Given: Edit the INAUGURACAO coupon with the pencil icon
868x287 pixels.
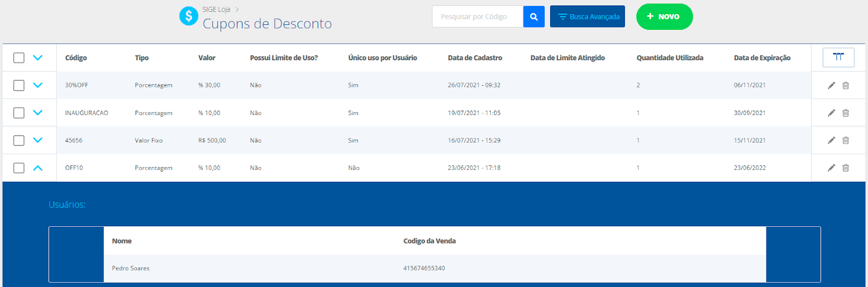Looking at the screenshot, I should (x=831, y=113).
